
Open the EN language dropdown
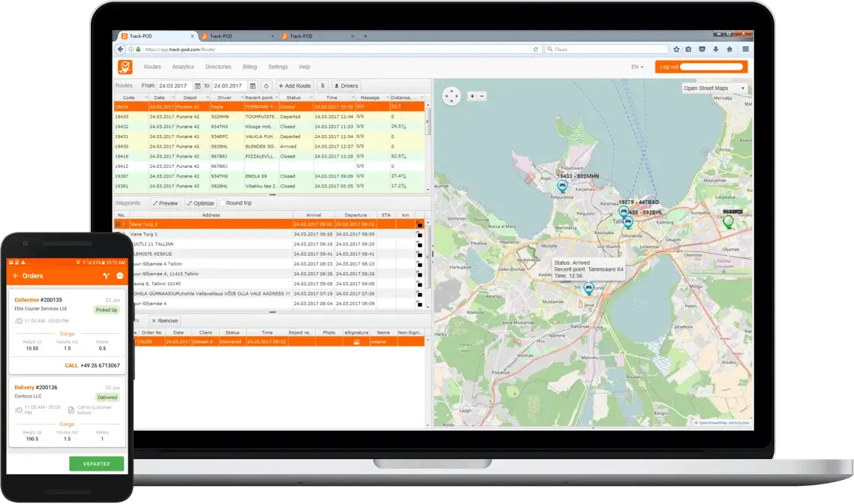637,67
